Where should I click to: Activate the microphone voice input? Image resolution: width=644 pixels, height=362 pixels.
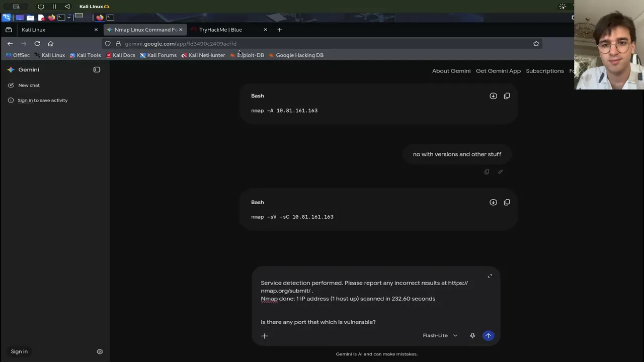pos(472,336)
